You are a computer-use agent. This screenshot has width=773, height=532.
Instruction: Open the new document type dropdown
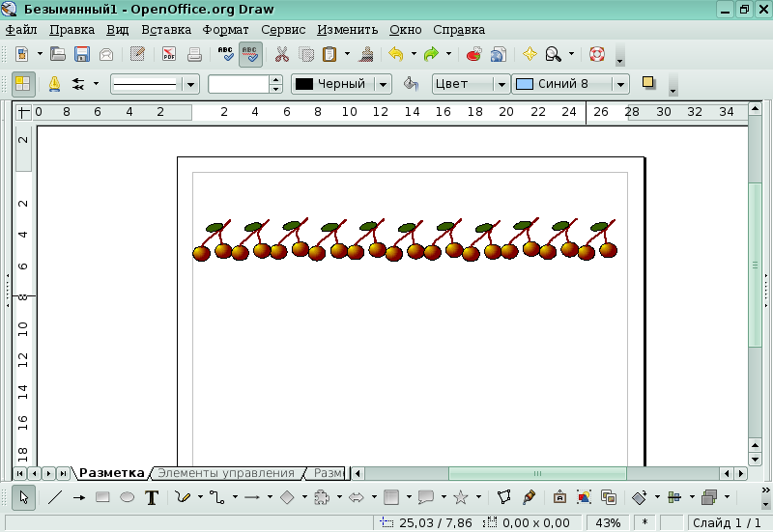[x=40, y=54]
